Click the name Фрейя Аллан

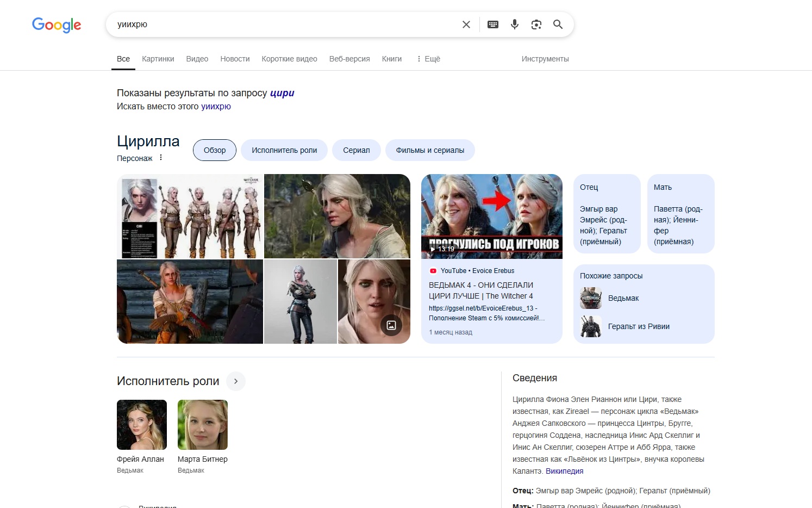(x=140, y=459)
